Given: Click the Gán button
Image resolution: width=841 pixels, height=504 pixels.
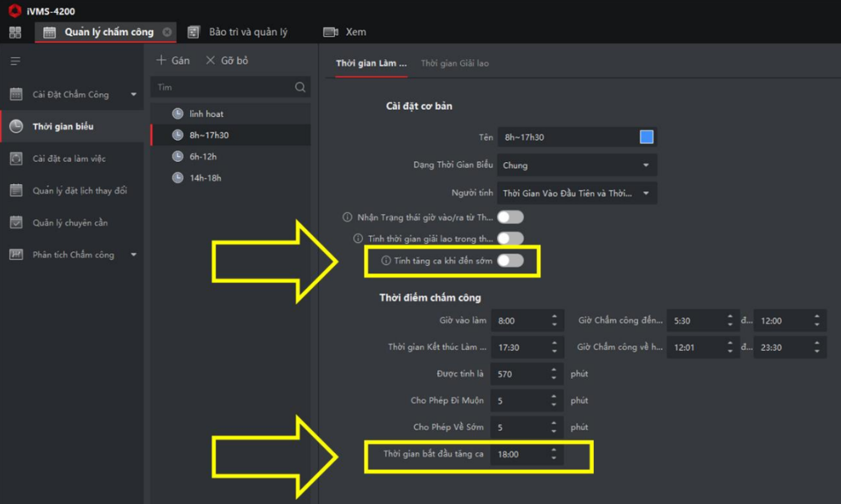Looking at the screenshot, I should pyautogui.click(x=173, y=61).
